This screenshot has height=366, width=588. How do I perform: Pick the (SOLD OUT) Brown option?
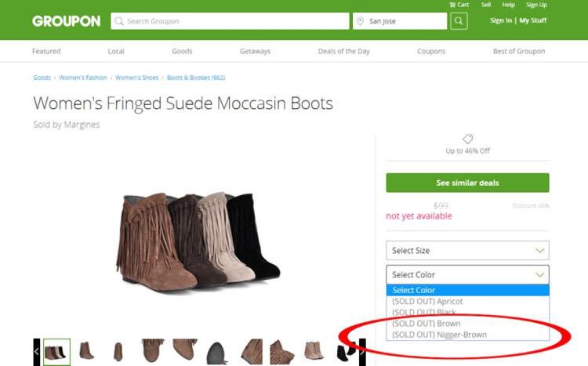[426, 324]
